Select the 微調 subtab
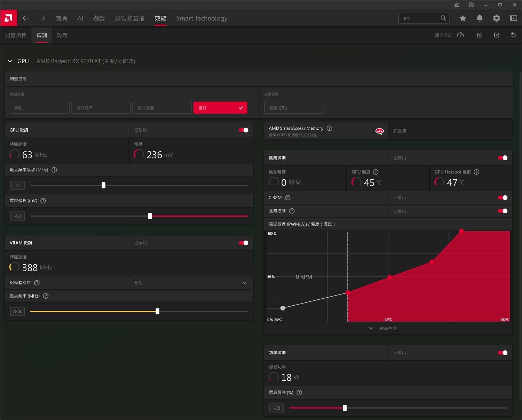The height and width of the screenshot is (420, 522). [x=42, y=35]
